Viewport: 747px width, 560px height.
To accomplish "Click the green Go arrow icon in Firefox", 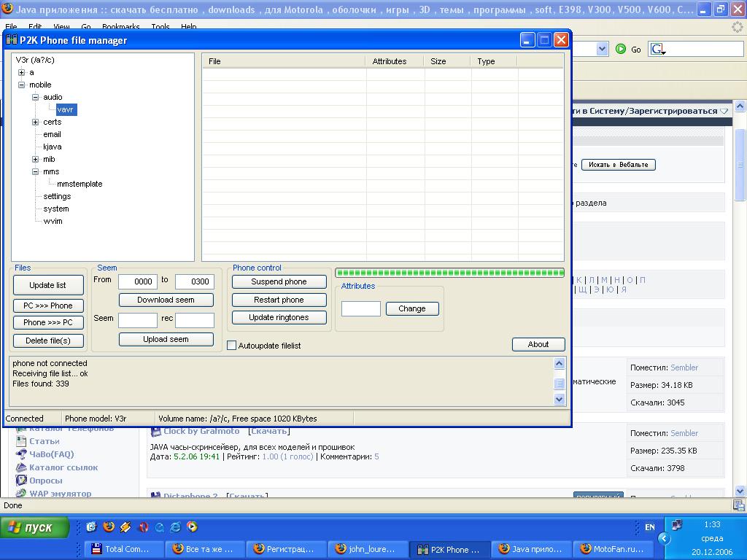I will (x=620, y=49).
